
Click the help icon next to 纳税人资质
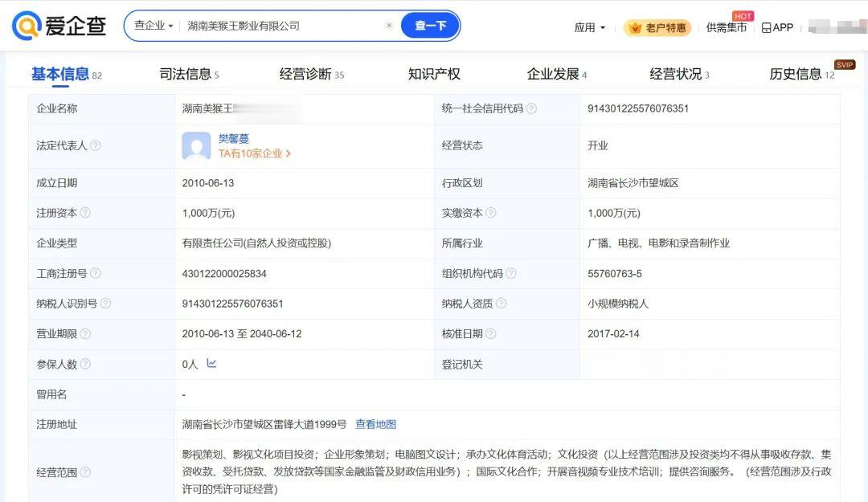click(x=501, y=304)
